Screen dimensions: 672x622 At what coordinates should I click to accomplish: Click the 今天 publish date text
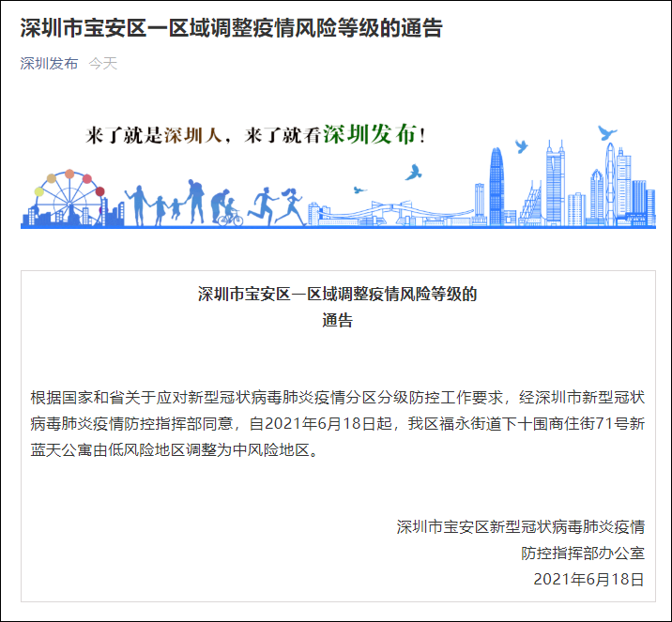pyautogui.click(x=103, y=64)
